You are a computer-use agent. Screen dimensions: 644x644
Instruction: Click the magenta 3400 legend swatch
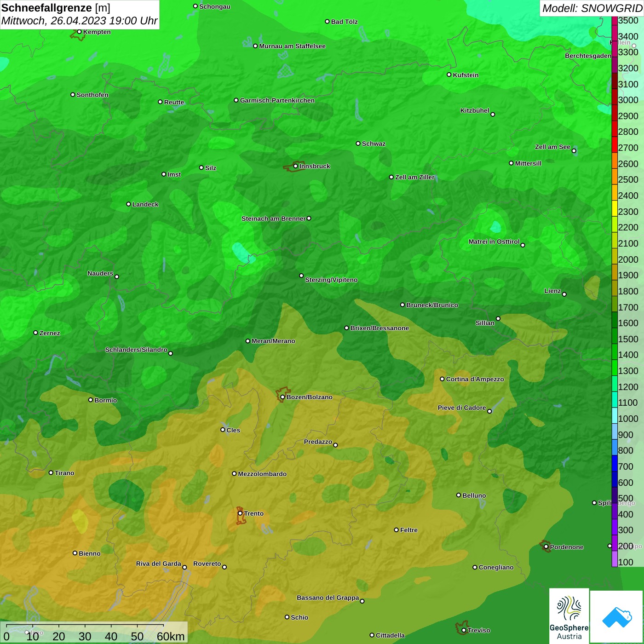click(615, 33)
